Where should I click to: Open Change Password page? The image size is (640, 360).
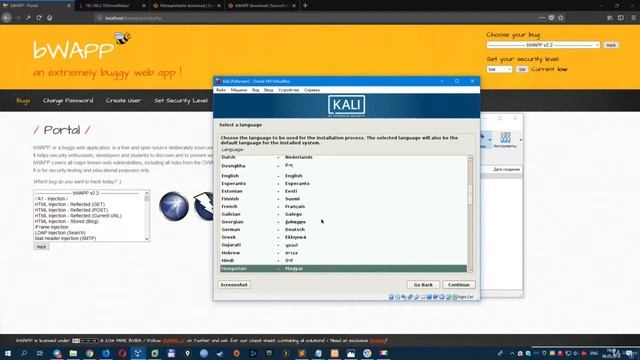point(68,101)
